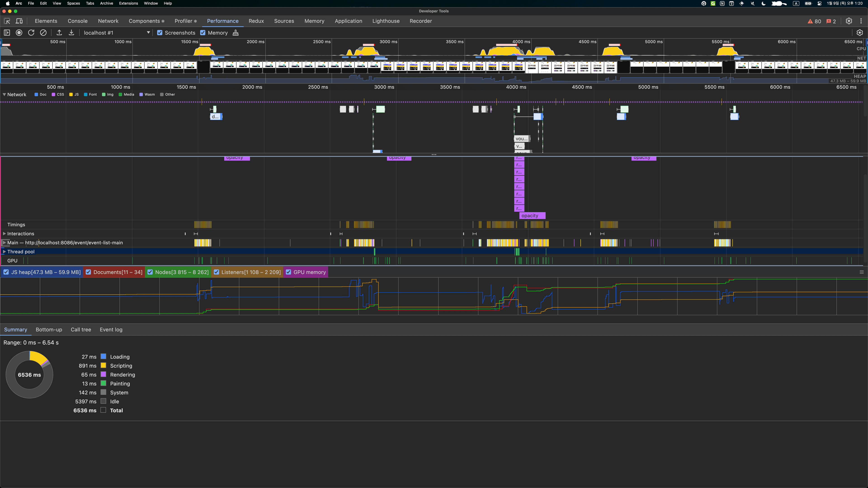The height and width of the screenshot is (488, 868).
Task: Click the inspect element selector icon
Action: 7,21
